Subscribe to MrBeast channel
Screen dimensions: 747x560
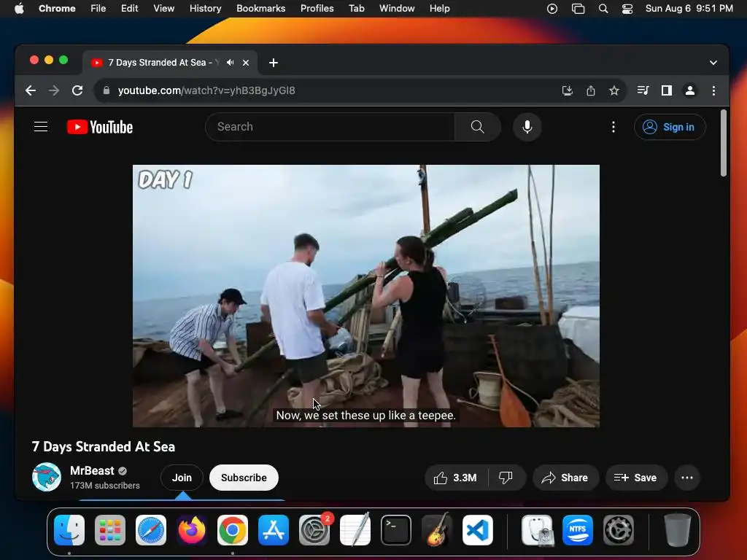pos(244,478)
